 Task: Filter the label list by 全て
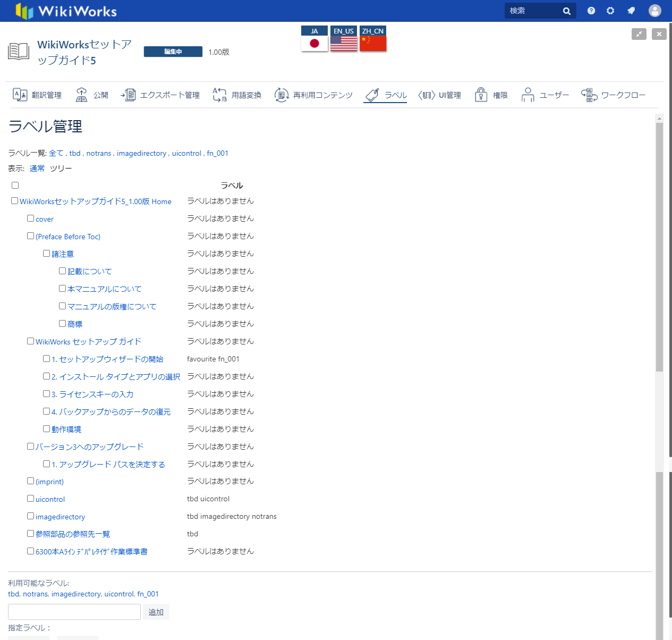[56, 153]
